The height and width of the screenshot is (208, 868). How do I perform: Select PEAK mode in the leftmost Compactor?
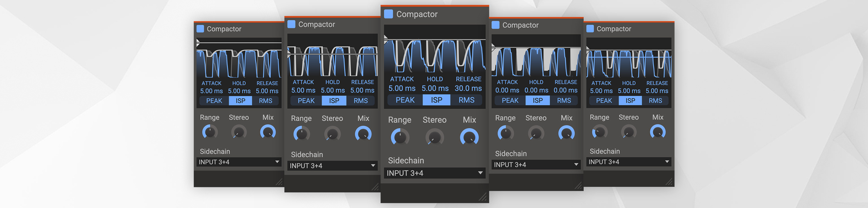click(214, 101)
